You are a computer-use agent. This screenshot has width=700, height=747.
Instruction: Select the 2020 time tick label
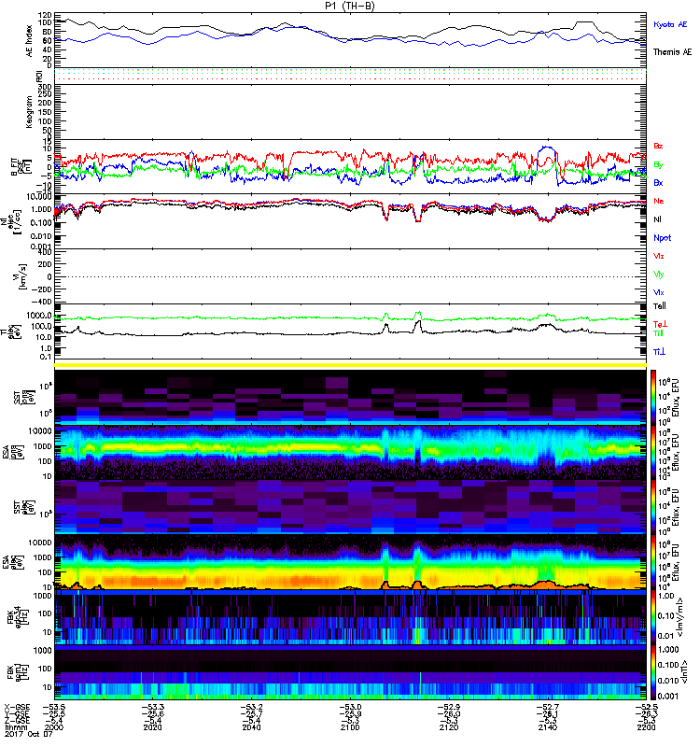[152, 727]
